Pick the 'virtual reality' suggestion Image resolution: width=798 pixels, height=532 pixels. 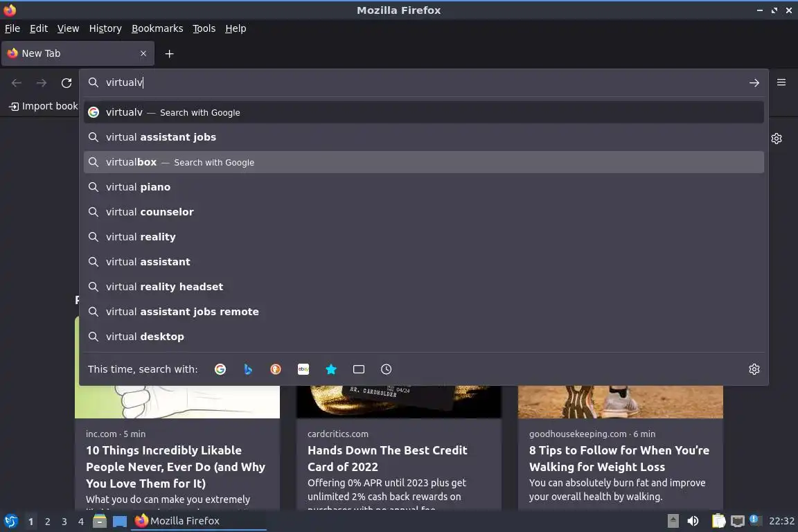[423, 237]
